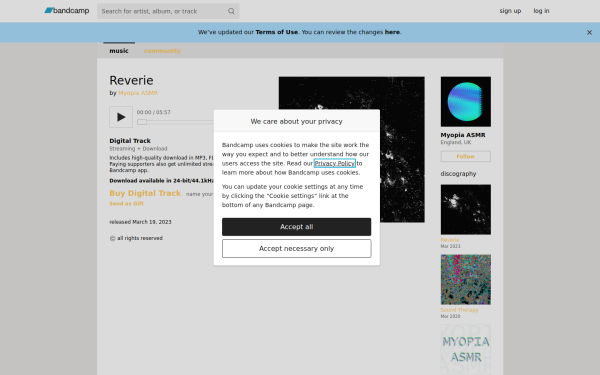Dismiss the Terms of Use banner
This screenshot has width=600, height=375.
pyautogui.click(x=589, y=33)
